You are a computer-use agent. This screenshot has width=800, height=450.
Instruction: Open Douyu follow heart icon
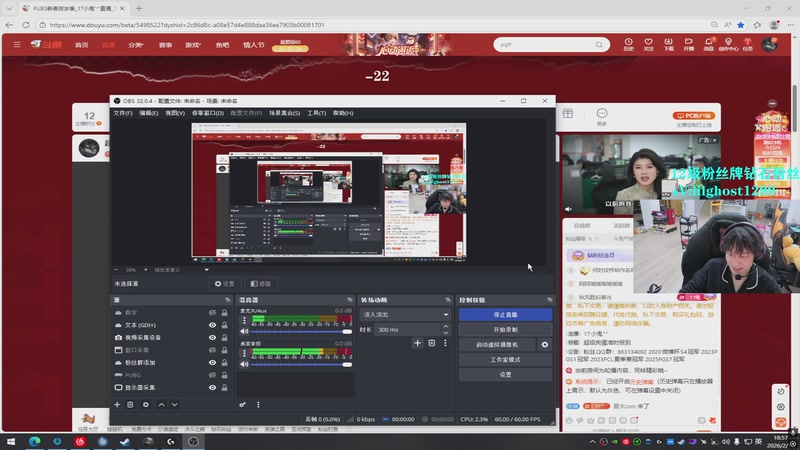point(648,44)
